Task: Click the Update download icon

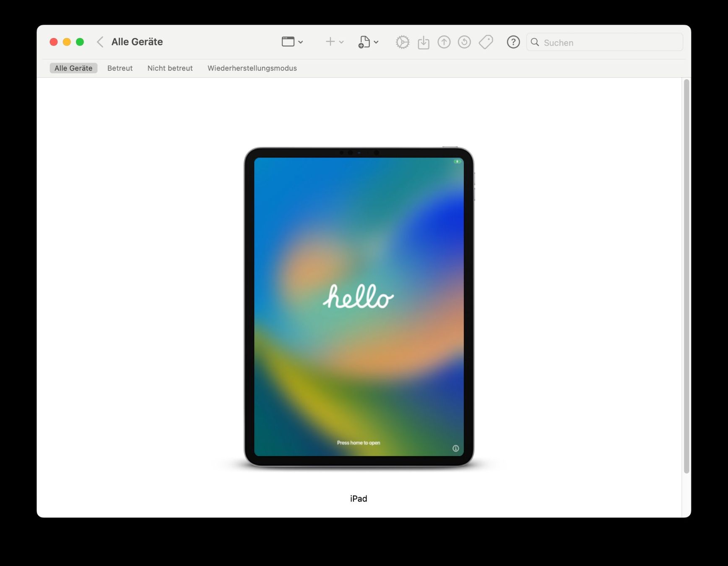Action: click(x=424, y=42)
